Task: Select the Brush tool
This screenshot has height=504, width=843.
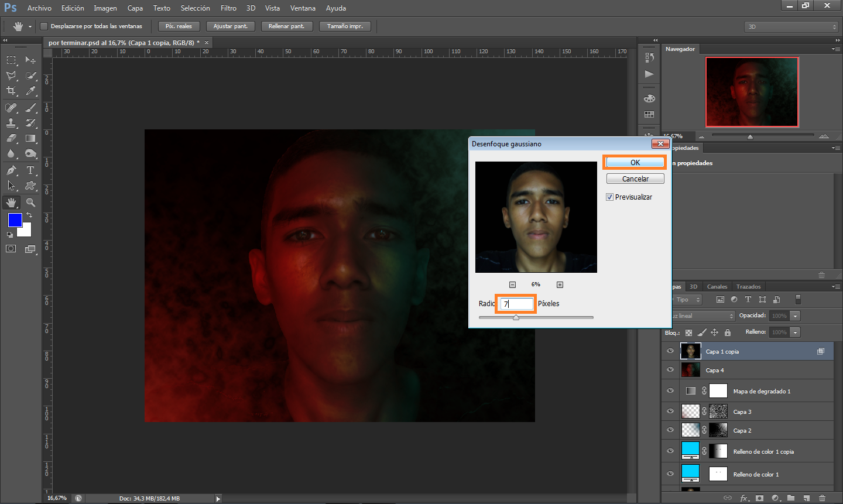Action: point(30,108)
